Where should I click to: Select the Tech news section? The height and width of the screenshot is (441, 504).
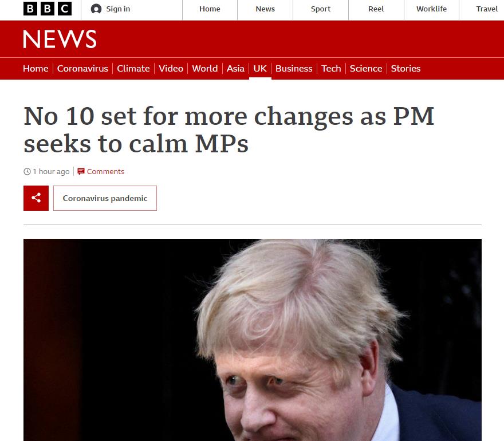[x=331, y=69]
